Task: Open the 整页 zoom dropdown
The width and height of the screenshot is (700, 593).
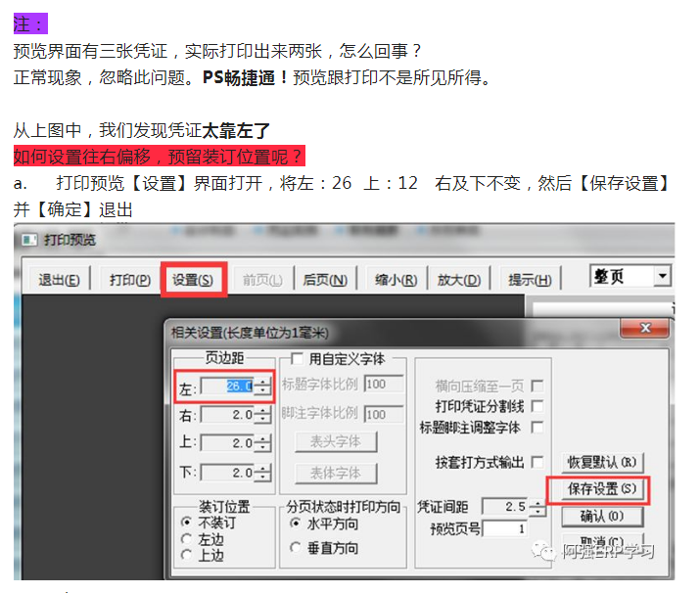Action: 663,277
